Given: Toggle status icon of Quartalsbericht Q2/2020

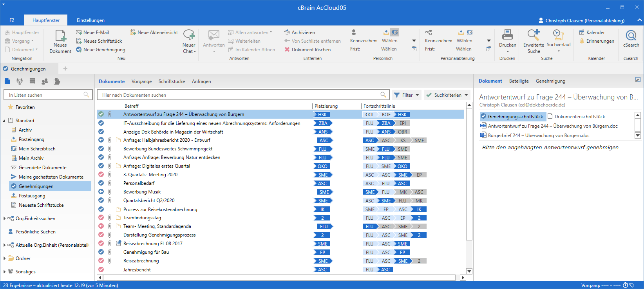Looking at the screenshot, I should [x=101, y=200].
